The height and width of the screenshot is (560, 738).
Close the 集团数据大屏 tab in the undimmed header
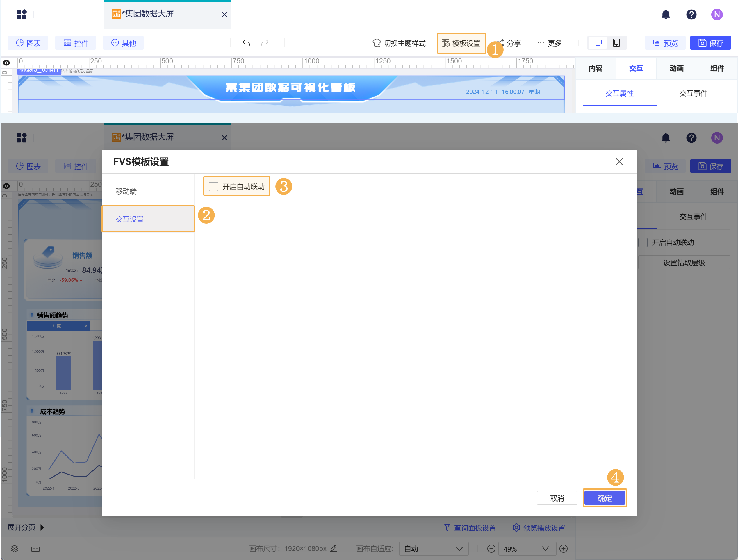224,14
